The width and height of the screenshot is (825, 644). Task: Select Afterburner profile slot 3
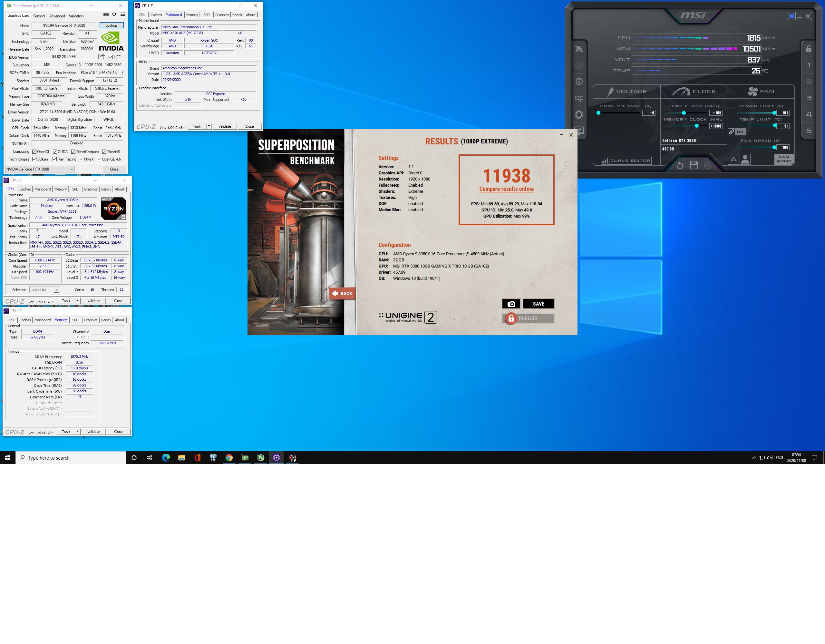tap(809, 98)
